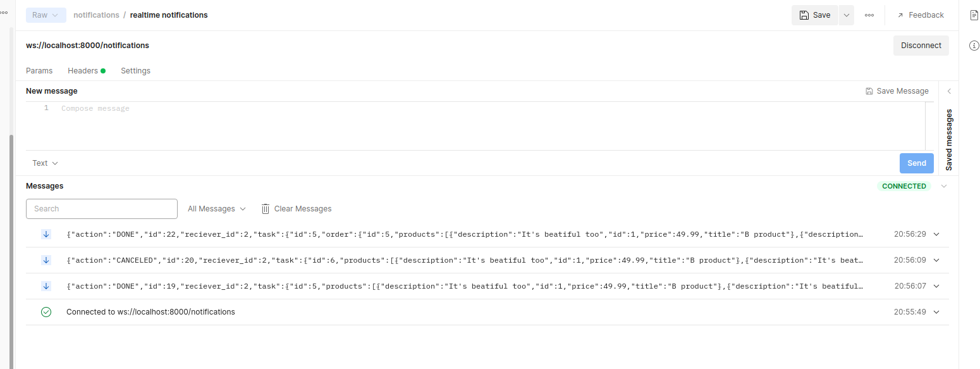
Task: Open the All Messages filter dropdown
Action: coord(216,208)
